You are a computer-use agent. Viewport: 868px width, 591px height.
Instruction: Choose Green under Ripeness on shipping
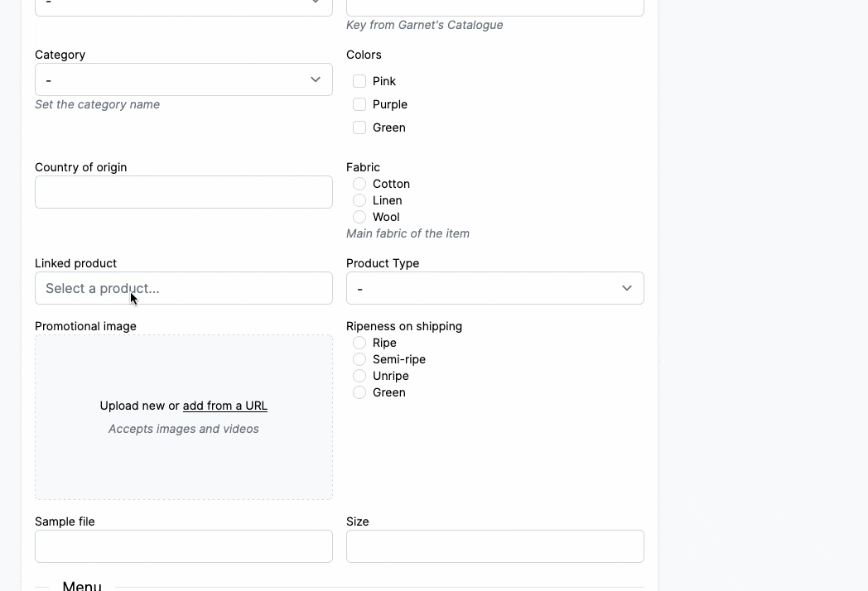[x=359, y=392]
